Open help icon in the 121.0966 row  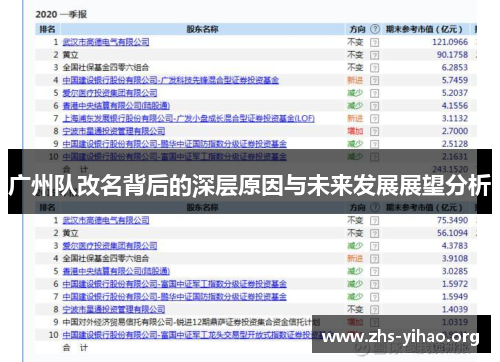[375, 43]
